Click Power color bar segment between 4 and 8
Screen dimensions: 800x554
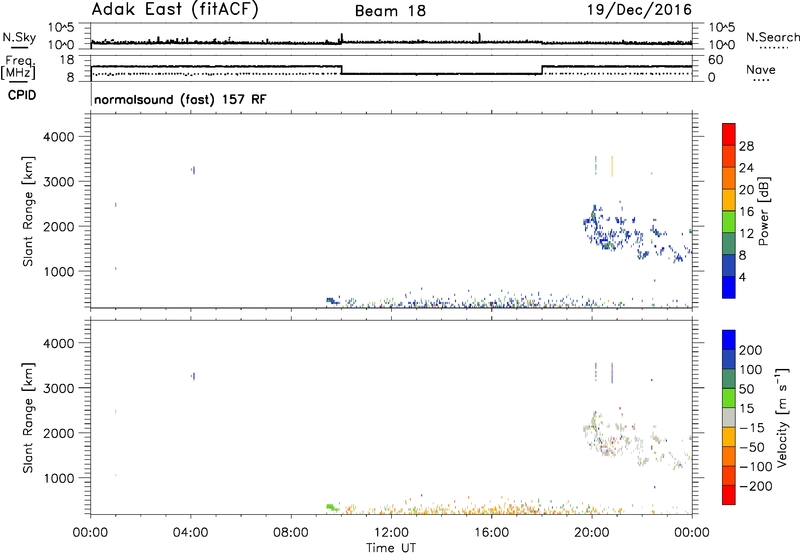tap(729, 265)
